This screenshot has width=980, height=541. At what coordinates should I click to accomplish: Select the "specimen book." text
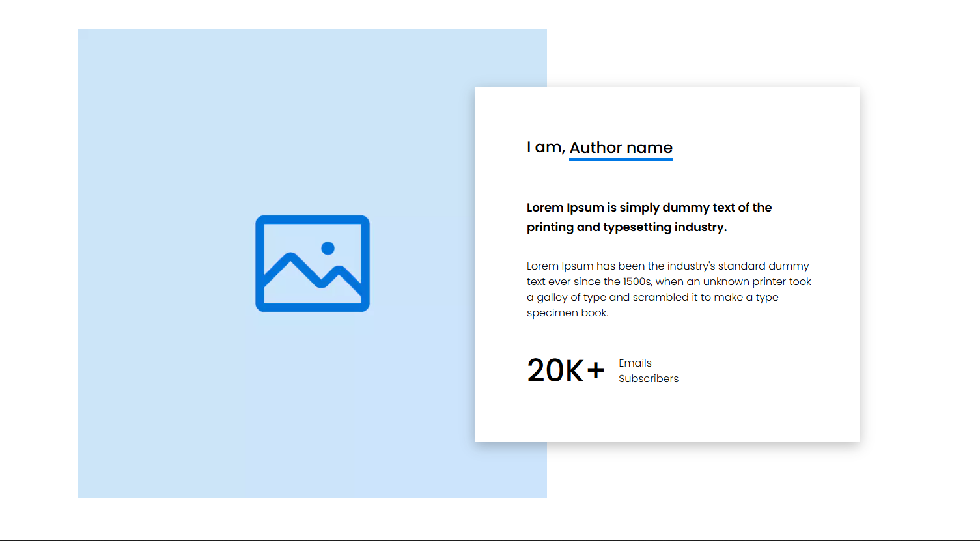(x=567, y=312)
